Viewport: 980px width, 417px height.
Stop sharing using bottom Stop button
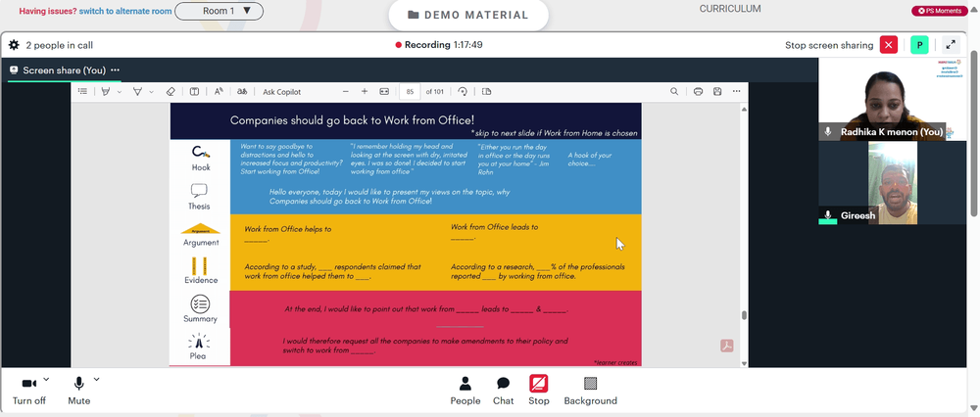point(539,391)
